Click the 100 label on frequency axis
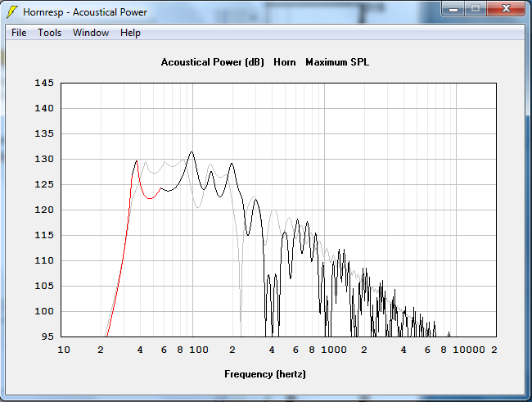 [x=199, y=350]
